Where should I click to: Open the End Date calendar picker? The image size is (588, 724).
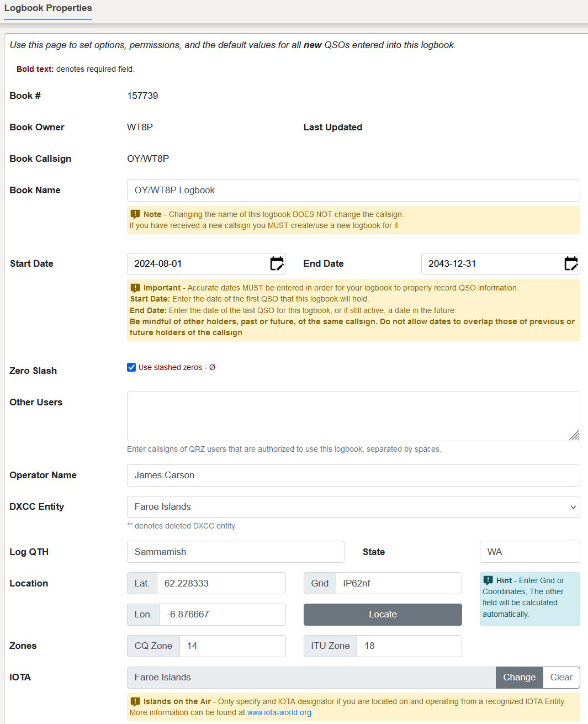pos(570,263)
